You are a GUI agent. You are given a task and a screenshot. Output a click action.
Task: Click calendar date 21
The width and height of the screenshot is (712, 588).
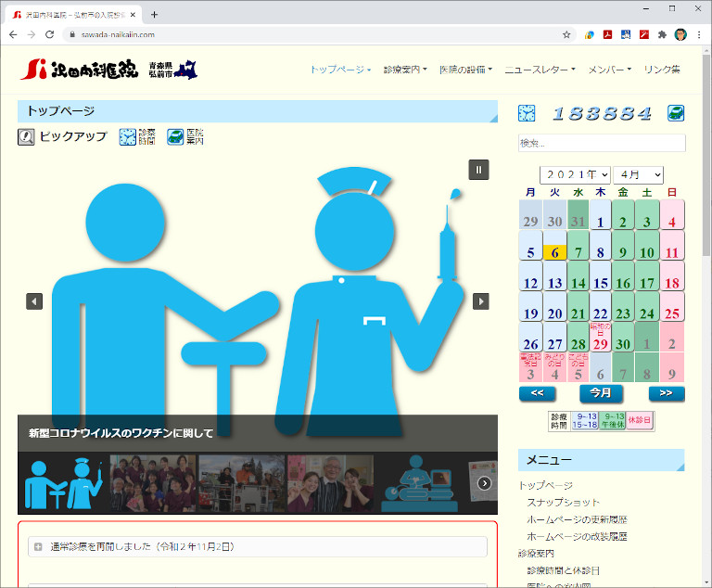point(578,307)
